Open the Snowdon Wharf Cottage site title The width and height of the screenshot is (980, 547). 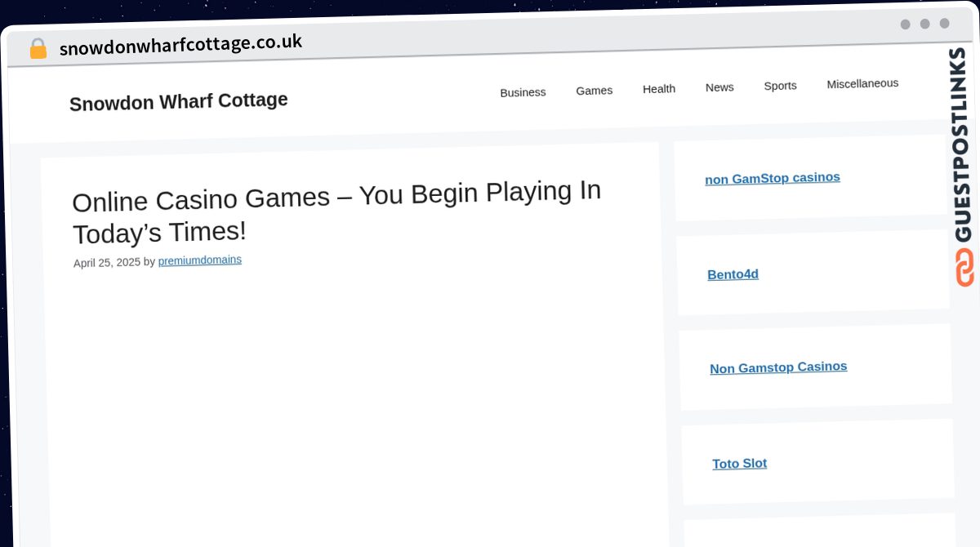[x=178, y=102]
